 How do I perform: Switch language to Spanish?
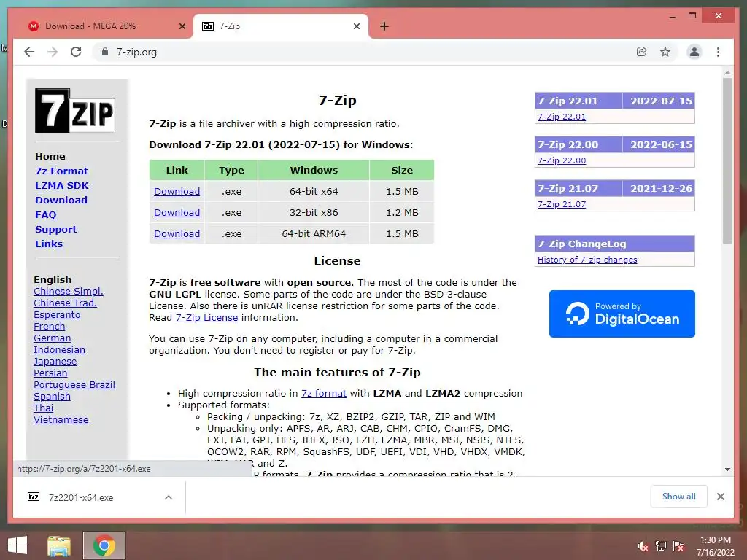(52, 396)
